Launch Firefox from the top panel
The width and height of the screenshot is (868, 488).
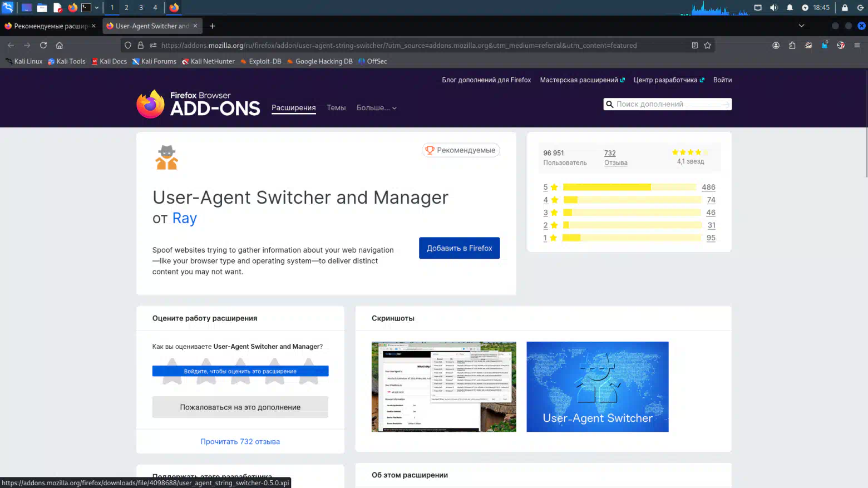pos(72,8)
